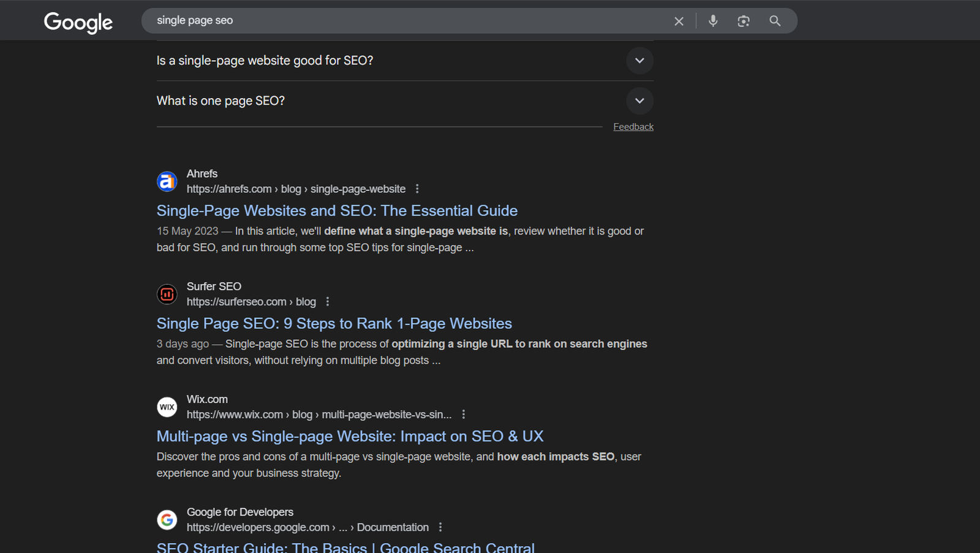The image size is (980, 553).
Task: Click the ahrefs.com blog URL breadcrumb
Action: tap(296, 189)
